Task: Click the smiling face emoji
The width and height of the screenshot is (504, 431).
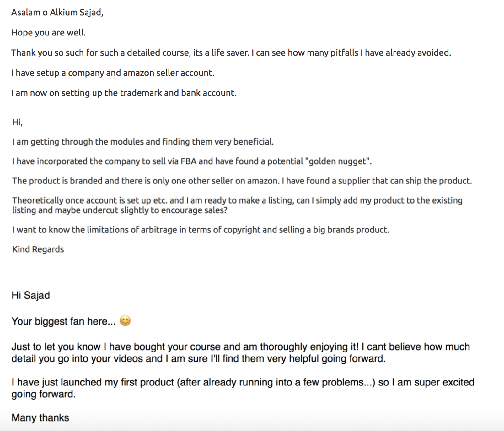Action: click(125, 321)
